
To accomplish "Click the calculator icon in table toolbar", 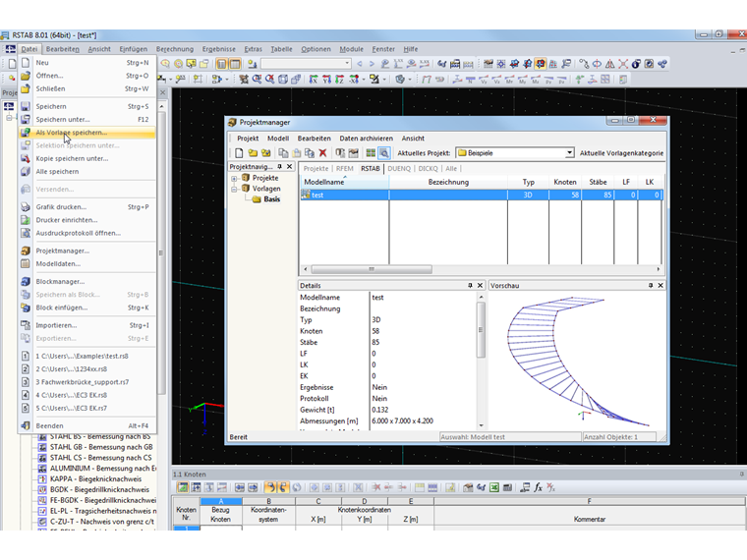I will pos(507,487).
